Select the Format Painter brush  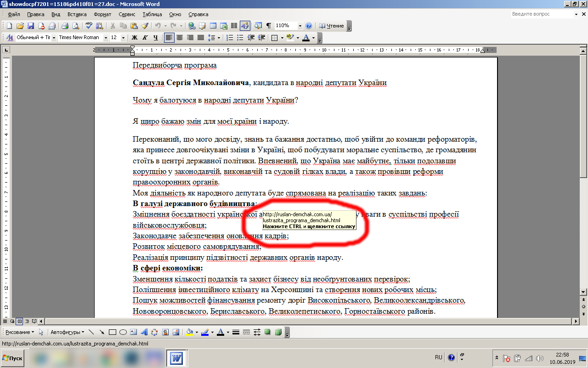click(145, 26)
